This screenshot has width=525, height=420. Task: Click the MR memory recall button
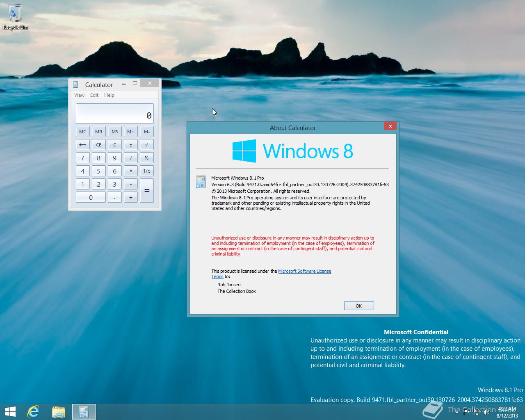coord(98,132)
